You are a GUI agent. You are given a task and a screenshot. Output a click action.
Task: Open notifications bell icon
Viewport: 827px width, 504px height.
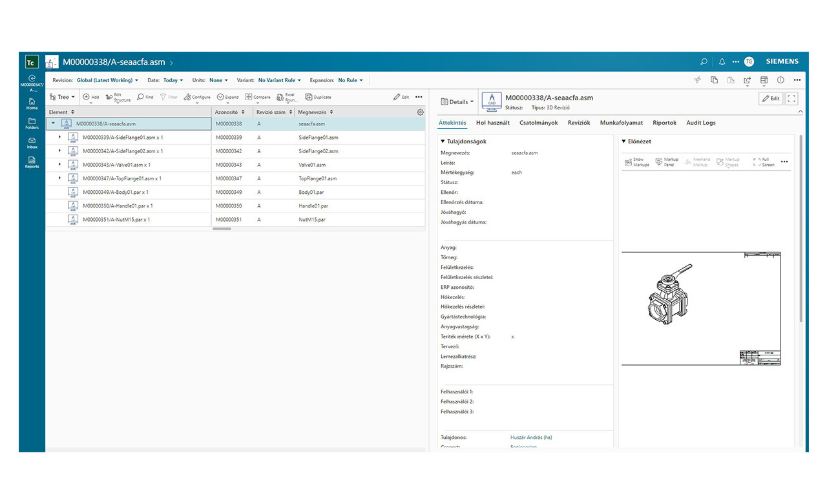click(722, 62)
